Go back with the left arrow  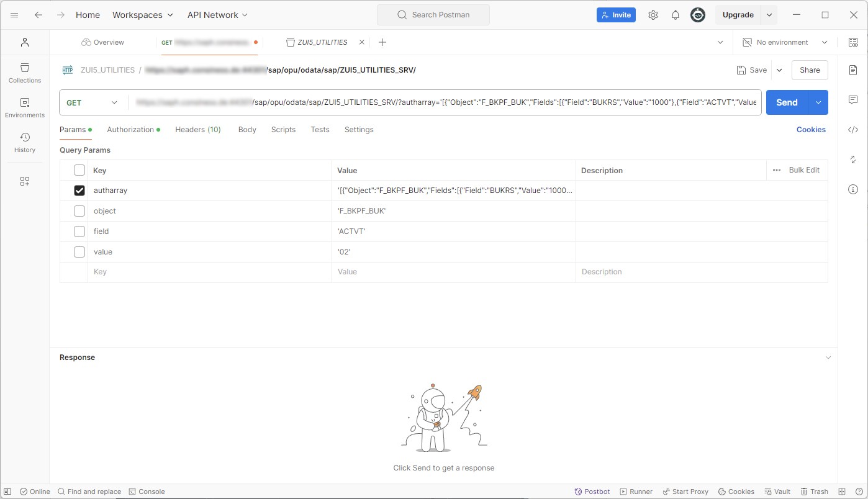click(x=38, y=15)
